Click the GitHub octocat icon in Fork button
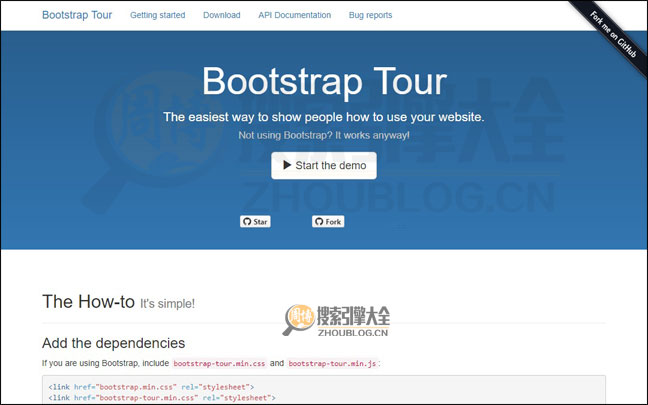Viewport: 648px width, 405px height. pyautogui.click(x=319, y=222)
